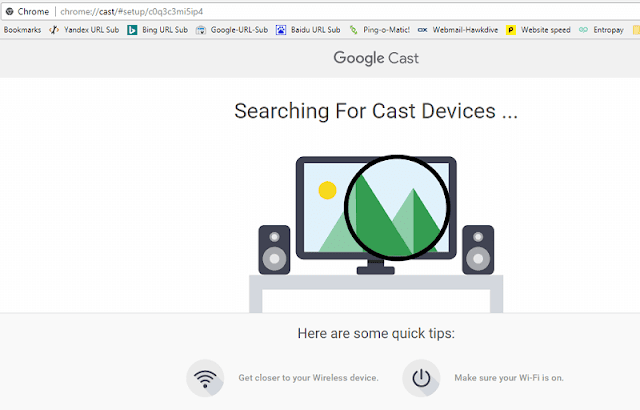This screenshot has height=410, width=640.
Task: Open the Ping-o-Matic! bookmark
Action: (x=386, y=30)
